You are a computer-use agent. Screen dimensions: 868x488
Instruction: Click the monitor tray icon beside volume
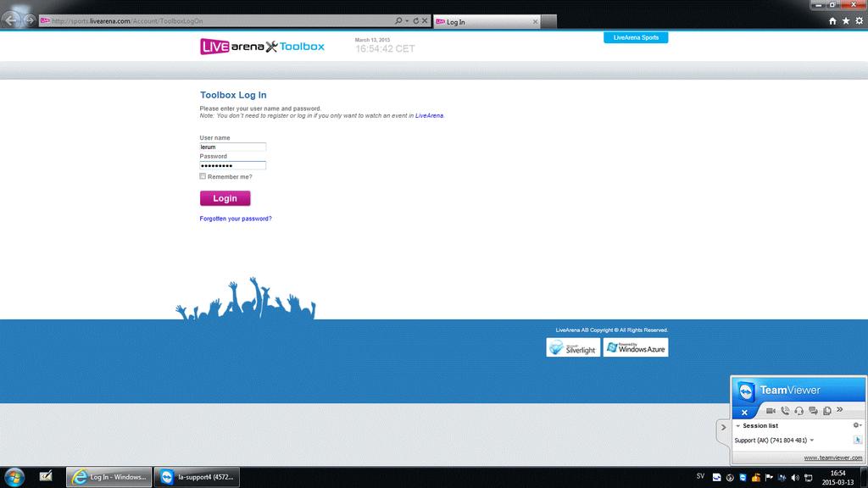(x=809, y=478)
